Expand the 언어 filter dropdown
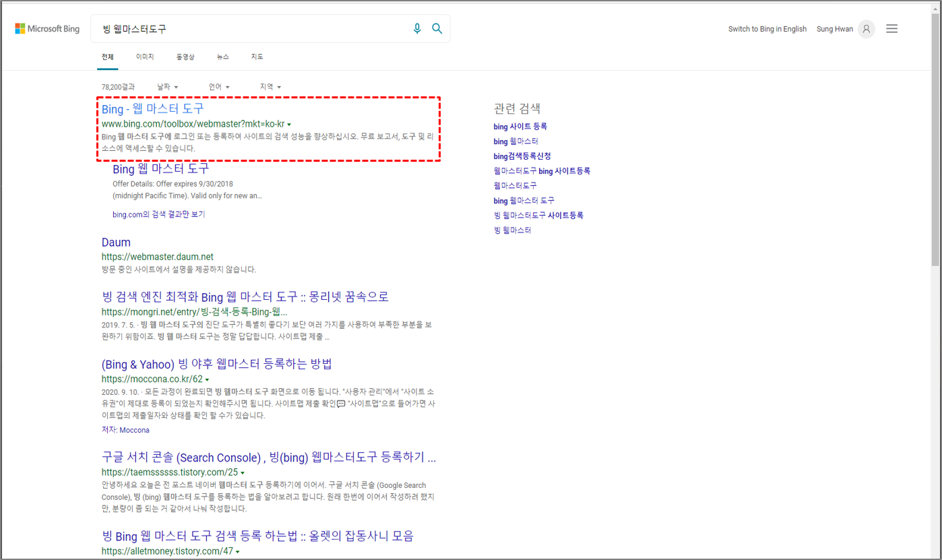942x560 pixels. pos(219,87)
